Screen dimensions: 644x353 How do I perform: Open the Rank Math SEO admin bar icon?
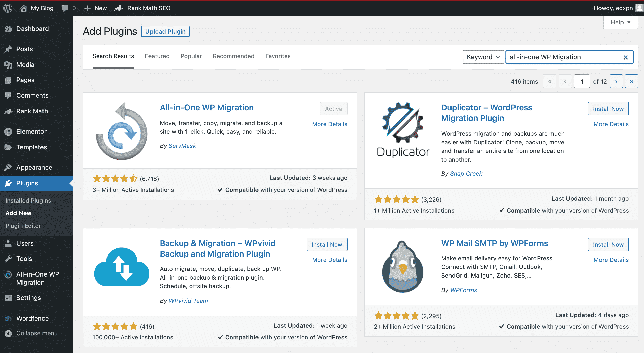point(118,8)
